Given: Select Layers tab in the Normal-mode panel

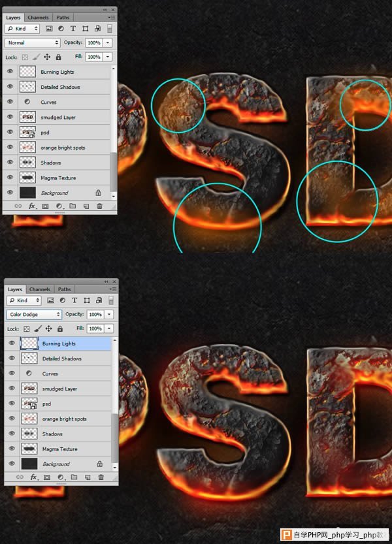Looking at the screenshot, I should pos(13,18).
